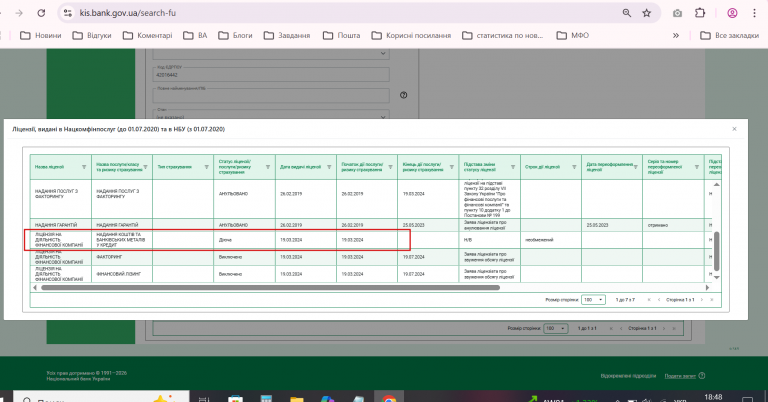Go to first page in licenses dialog pager
Viewport: 768px width, 402px height.
649,300
